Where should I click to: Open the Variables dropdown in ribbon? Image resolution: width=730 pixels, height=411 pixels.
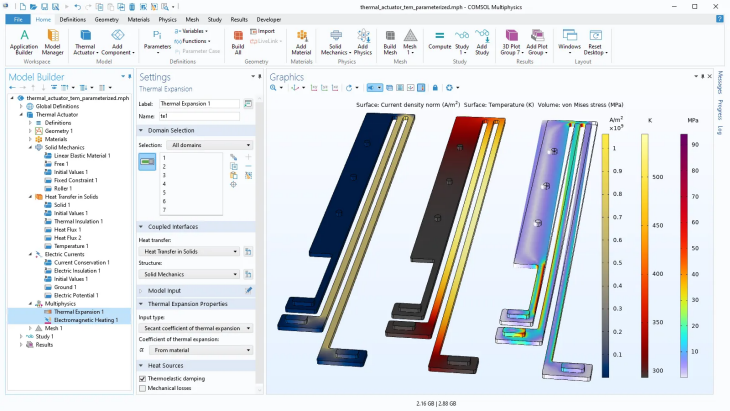click(x=191, y=31)
